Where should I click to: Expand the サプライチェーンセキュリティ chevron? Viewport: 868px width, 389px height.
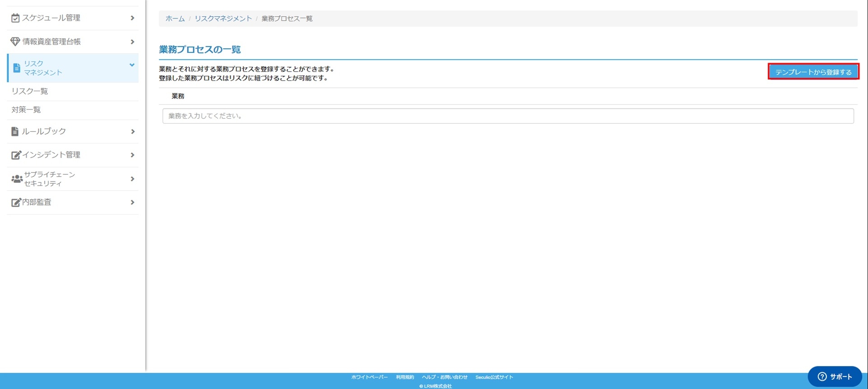132,179
